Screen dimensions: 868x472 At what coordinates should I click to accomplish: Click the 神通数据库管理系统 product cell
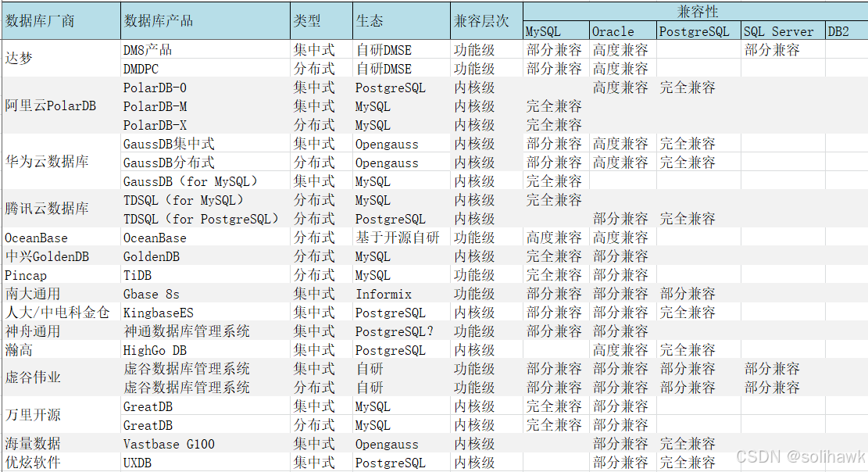pyautogui.click(x=205, y=331)
